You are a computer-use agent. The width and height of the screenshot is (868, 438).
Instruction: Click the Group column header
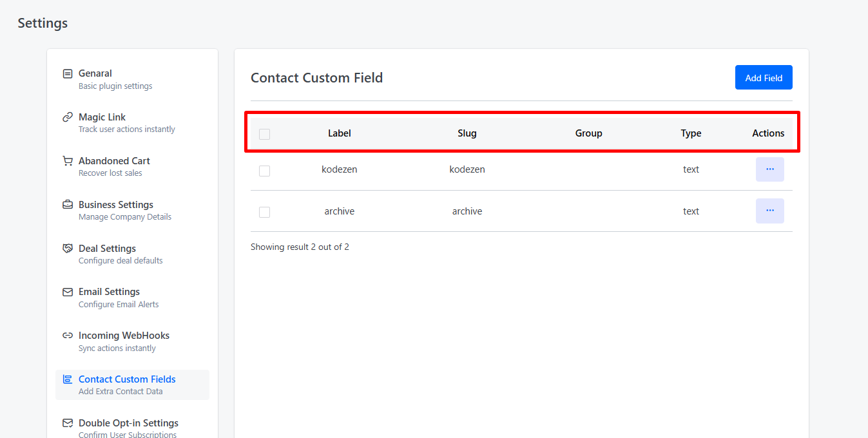[589, 133]
